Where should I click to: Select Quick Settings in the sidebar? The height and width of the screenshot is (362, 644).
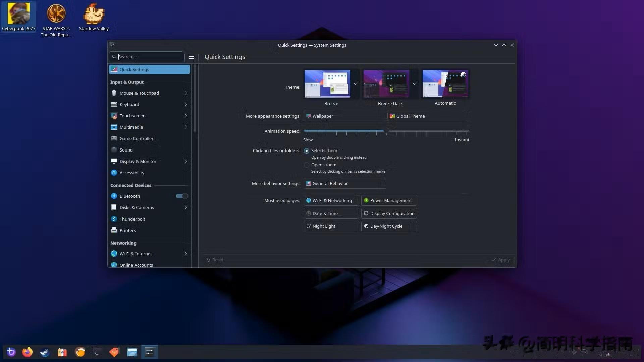149,69
